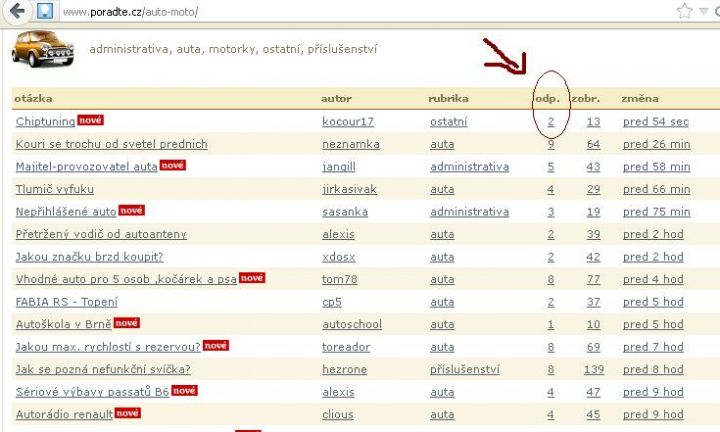Open 'Jakou značku brzd koupit?'
The width and height of the screenshot is (720, 432).
tap(90, 257)
